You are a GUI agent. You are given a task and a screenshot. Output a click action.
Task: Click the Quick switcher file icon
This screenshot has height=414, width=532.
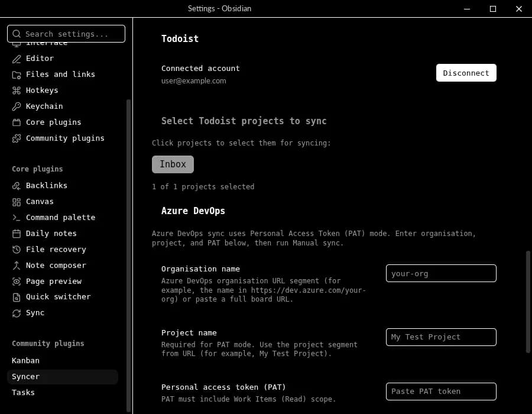click(17, 297)
